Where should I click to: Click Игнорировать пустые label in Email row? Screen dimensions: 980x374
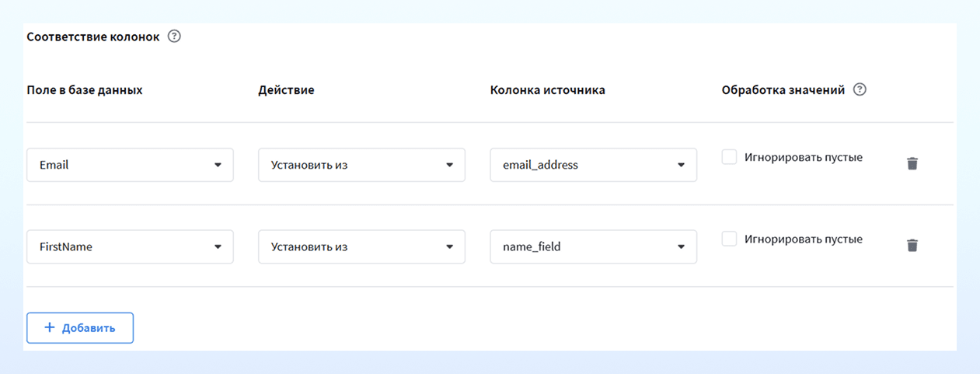point(803,157)
